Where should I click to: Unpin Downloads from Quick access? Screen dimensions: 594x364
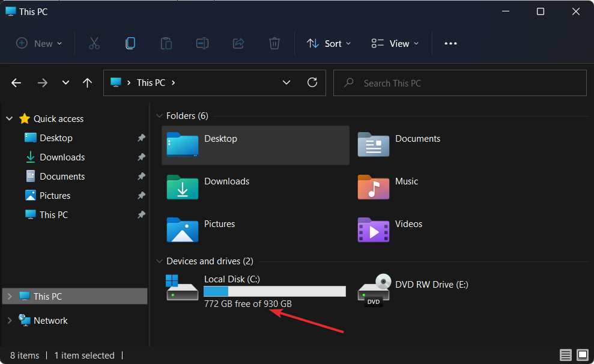141,157
